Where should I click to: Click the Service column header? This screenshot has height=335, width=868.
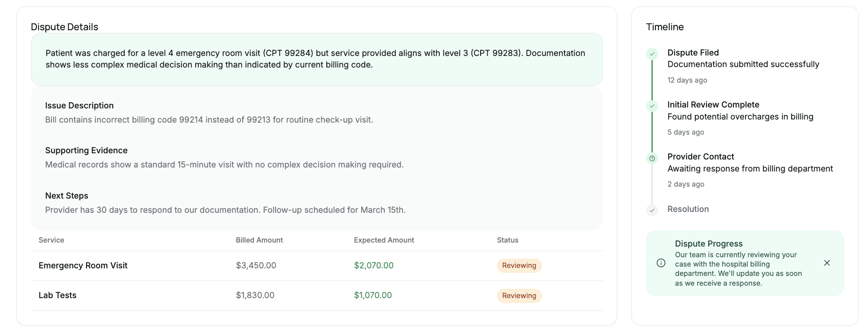coord(51,240)
